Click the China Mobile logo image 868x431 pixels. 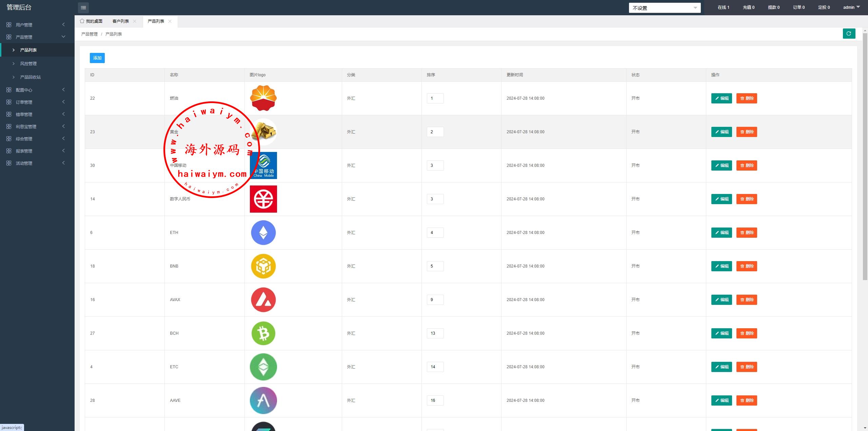[263, 165]
